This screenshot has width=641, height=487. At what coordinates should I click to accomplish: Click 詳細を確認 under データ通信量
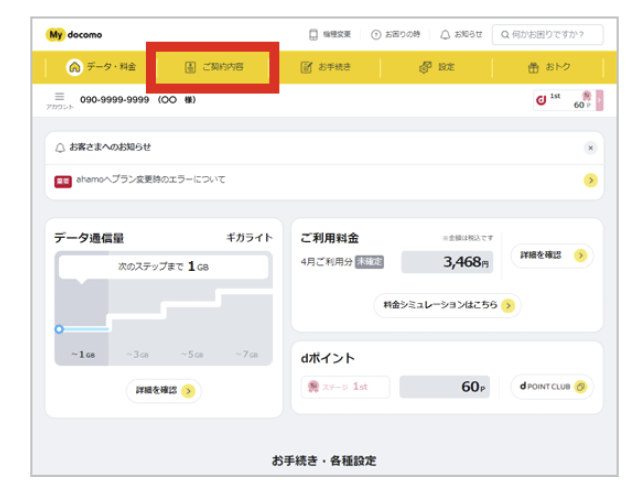click(x=164, y=391)
